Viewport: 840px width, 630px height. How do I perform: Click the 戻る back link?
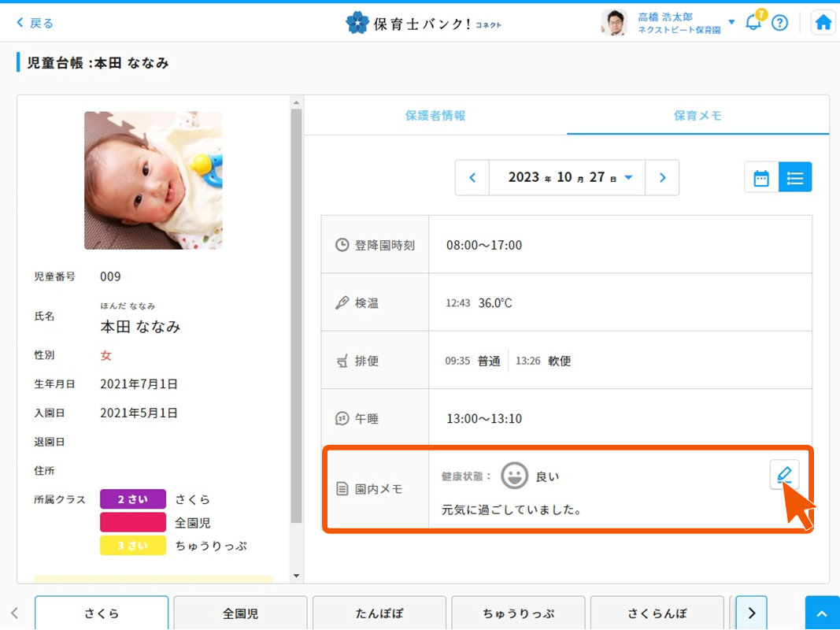click(35, 23)
